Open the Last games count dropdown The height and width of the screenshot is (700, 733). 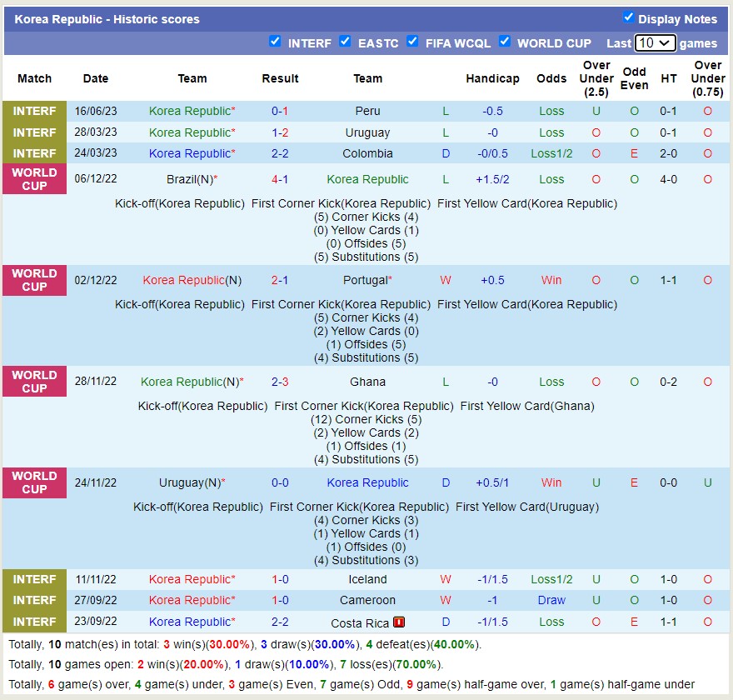coord(655,42)
